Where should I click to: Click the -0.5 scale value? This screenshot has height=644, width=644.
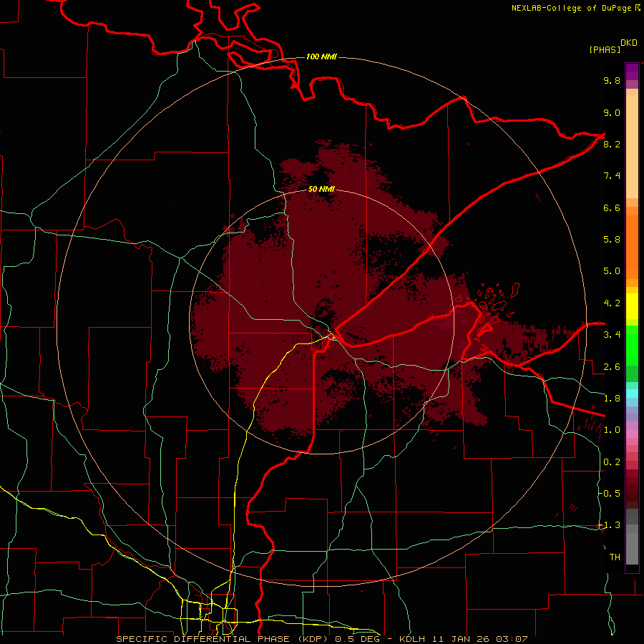(x=610, y=494)
